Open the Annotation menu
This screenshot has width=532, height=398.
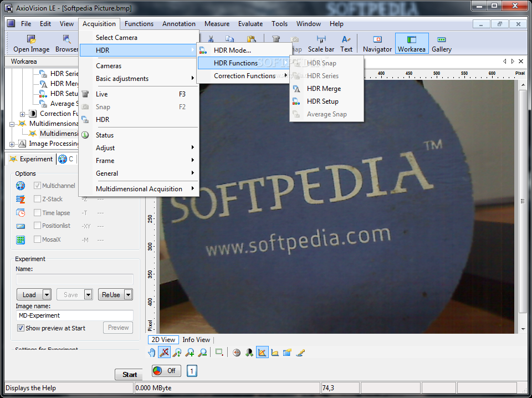(x=179, y=24)
